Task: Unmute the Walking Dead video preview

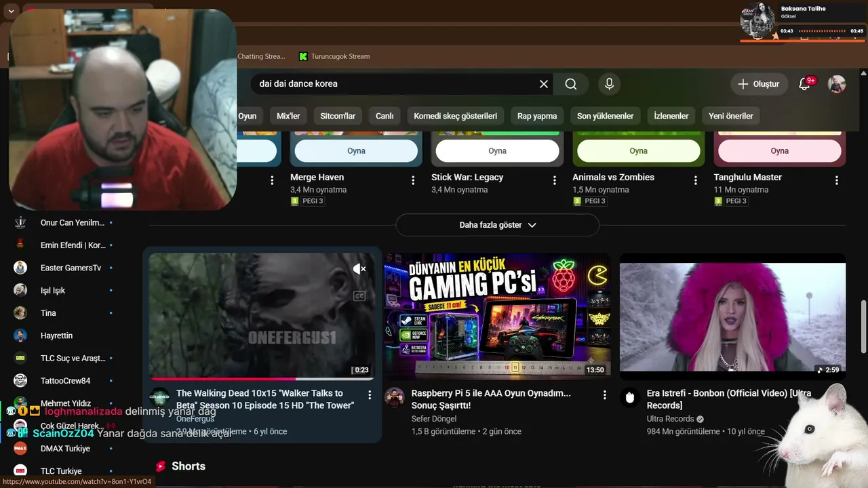Action: coord(359,269)
